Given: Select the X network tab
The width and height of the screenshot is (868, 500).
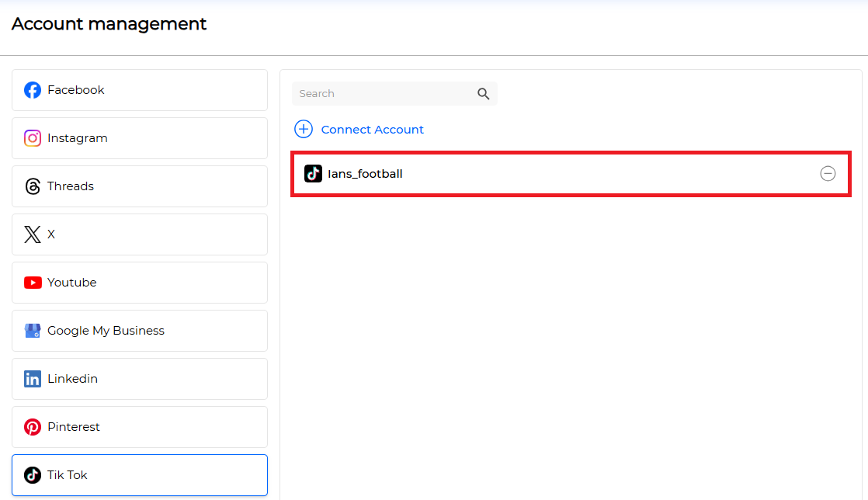Looking at the screenshot, I should [x=140, y=234].
